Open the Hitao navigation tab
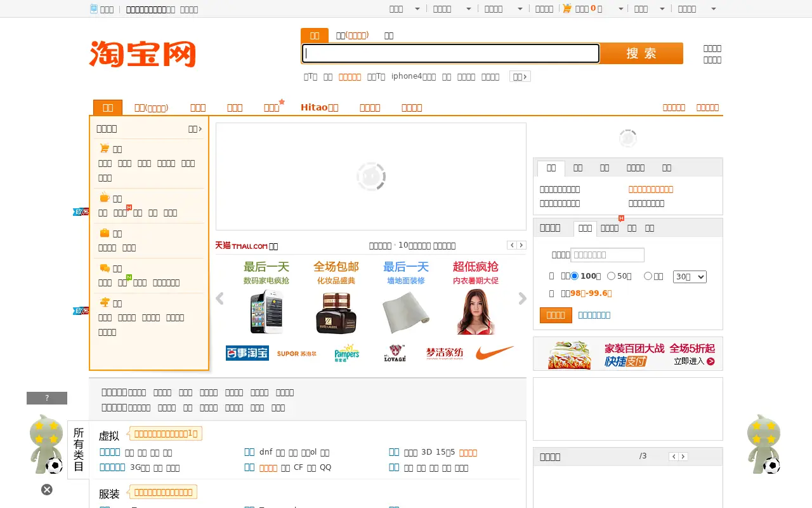Screen dimensions: 812x508 click(320, 107)
